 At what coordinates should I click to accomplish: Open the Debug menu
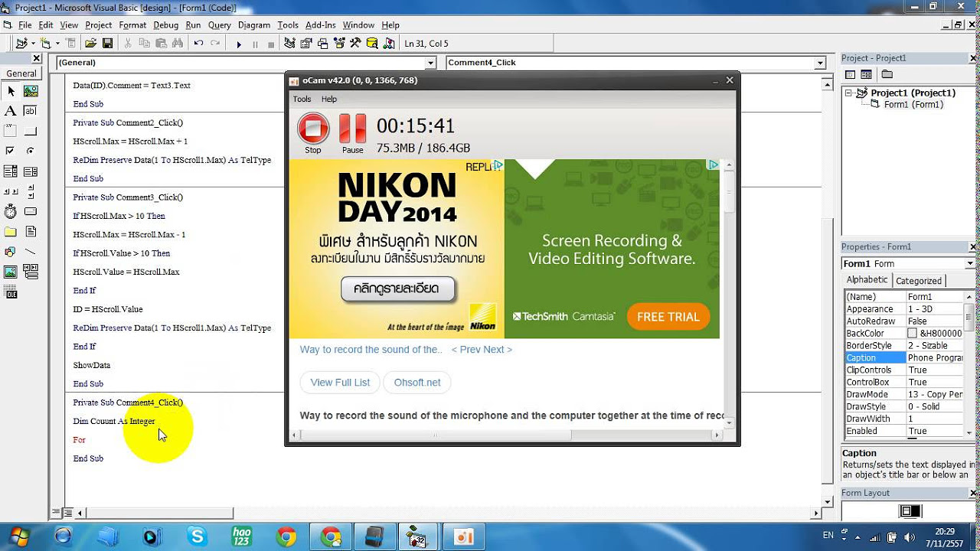point(165,25)
